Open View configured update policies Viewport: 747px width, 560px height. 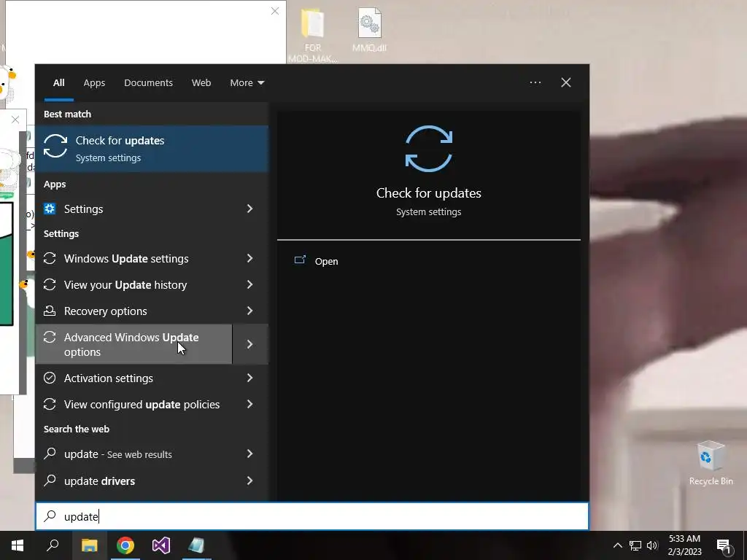pyautogui.click(x=134, y=404)
